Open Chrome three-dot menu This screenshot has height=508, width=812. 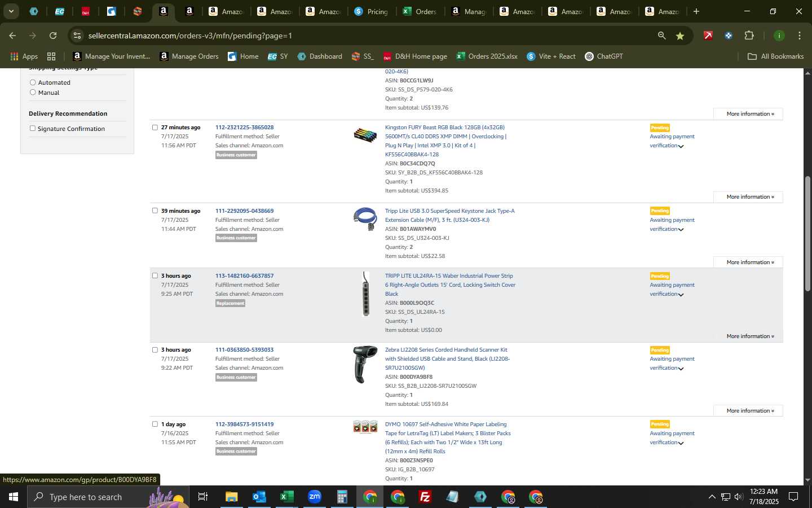pyautogui.click(x=799, y=36)
